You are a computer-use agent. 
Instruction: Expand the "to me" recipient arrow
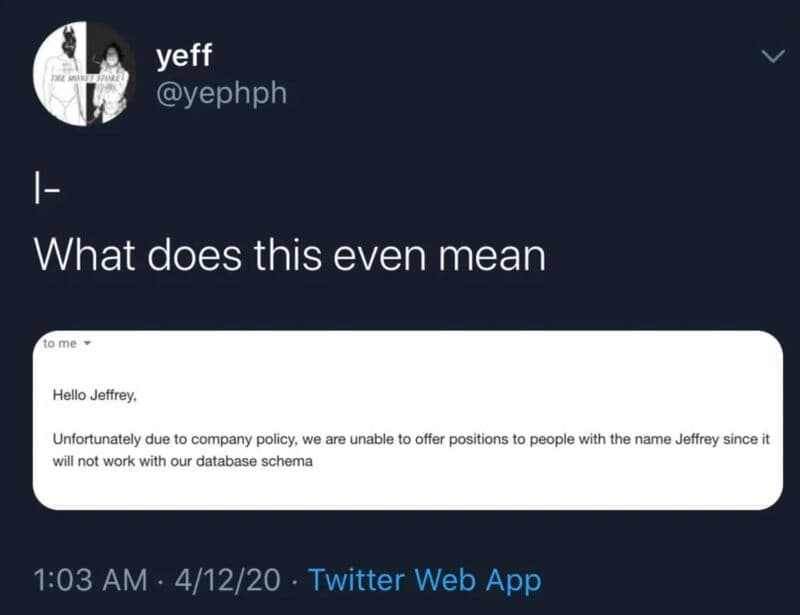pyautogui.click(x=87, y=343)
